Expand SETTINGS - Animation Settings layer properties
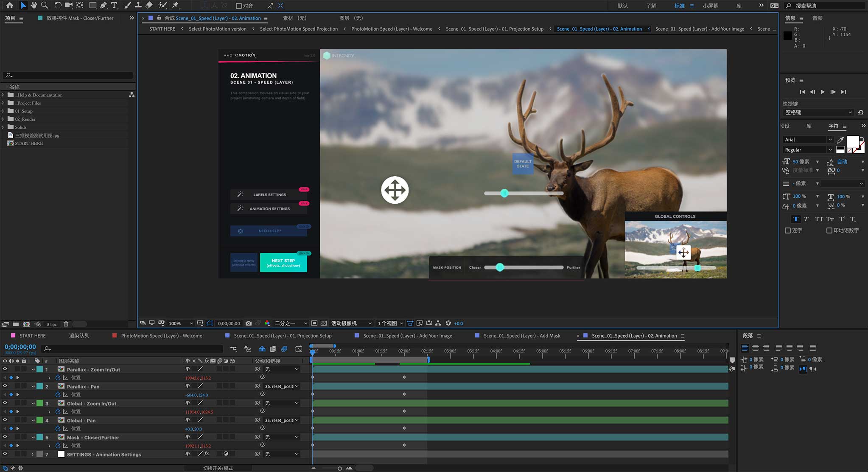The image size is (868, 472). point(33,454)
